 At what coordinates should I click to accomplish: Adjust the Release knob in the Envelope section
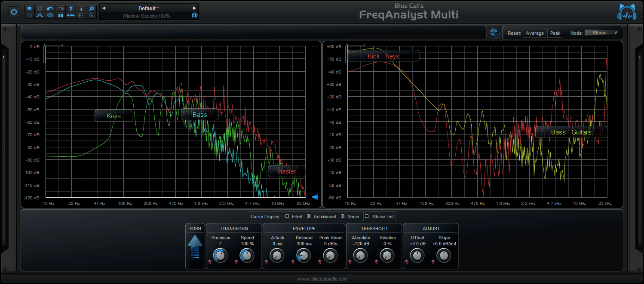pyautogui.click(x=304, y=255)
